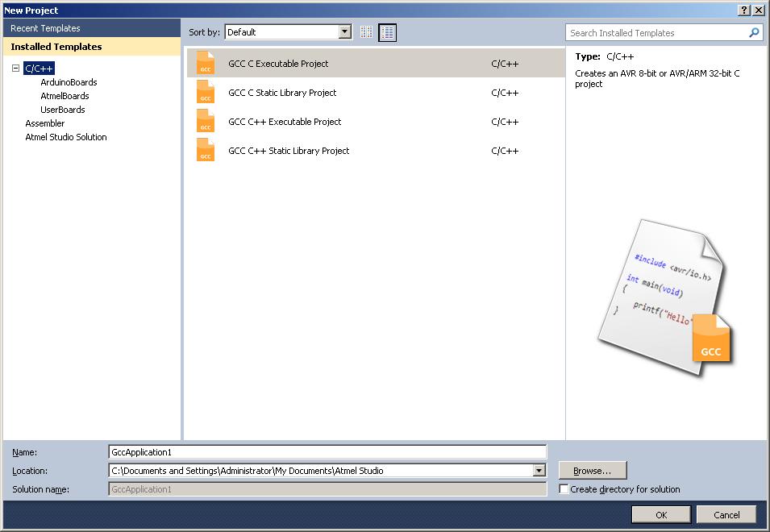Screen dimensions: 770x532
Task: Click the Name input field
Action: pos(327,452)
